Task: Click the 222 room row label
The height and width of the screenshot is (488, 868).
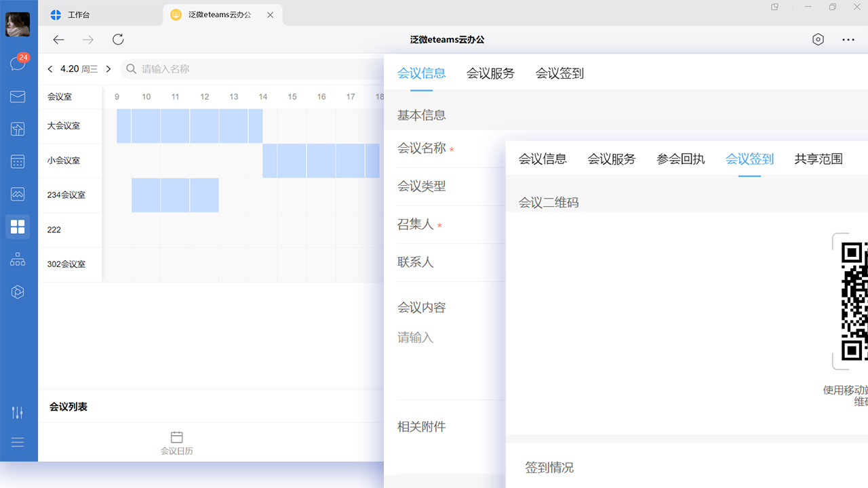Action: 54,230
